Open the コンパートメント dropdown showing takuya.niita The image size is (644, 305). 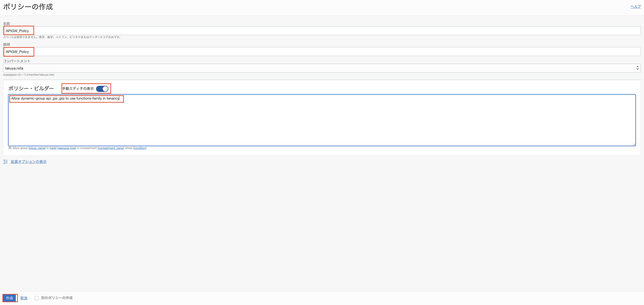pos(320,68)
